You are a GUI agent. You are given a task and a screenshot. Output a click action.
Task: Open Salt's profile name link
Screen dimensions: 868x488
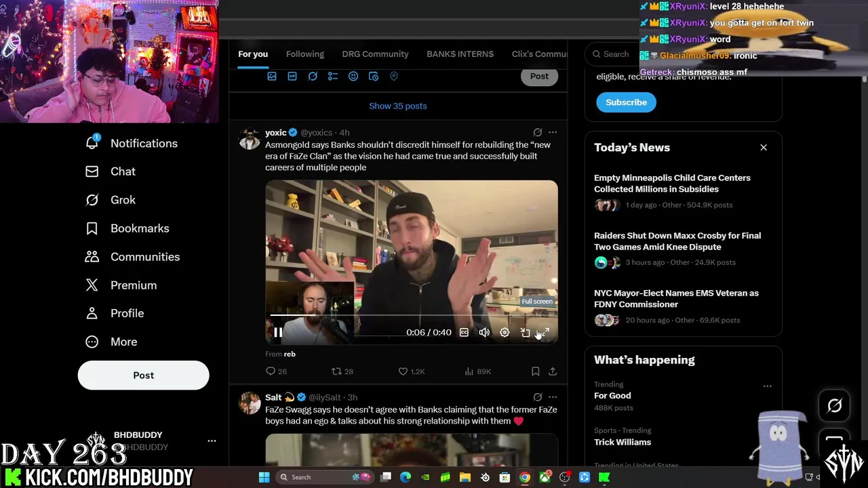pos(273,397)
